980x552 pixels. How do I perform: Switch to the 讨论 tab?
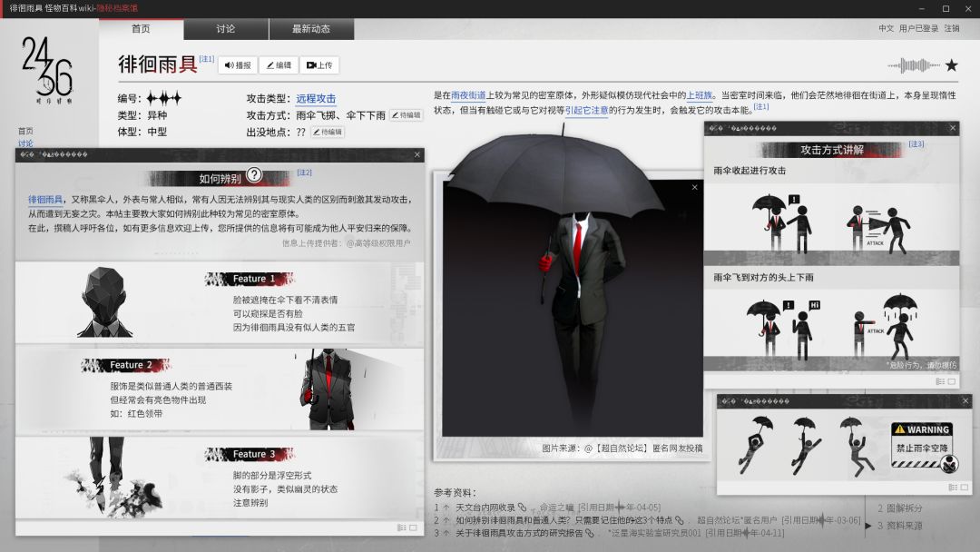coord(226,29)
